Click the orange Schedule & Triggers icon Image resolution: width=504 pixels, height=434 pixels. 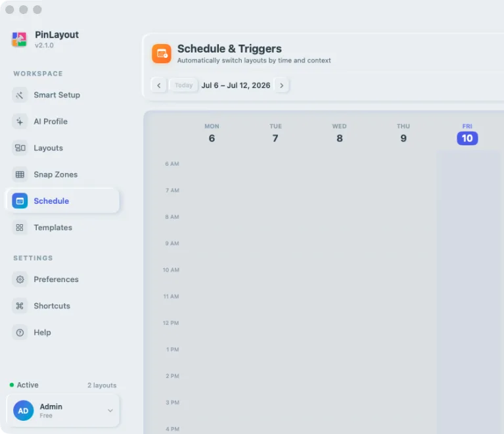162,54
